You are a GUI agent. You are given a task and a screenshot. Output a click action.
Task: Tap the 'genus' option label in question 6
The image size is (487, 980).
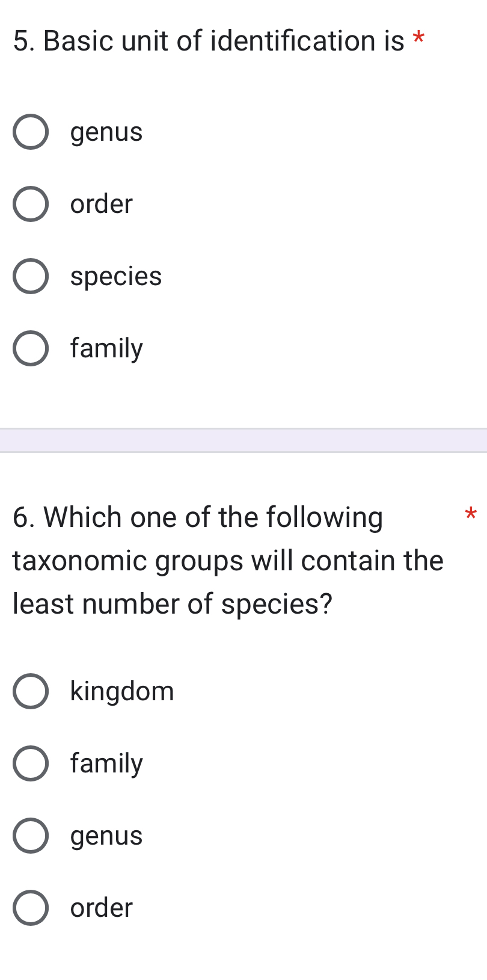click(x=106, y=836)
